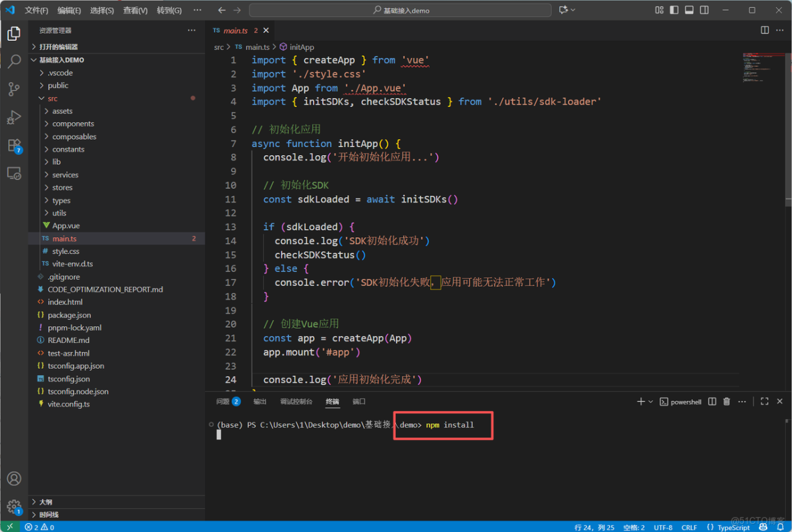The image size is (792, 532).
Task: Click the TypeScript language mode in status bar
Action: [733, 527]
